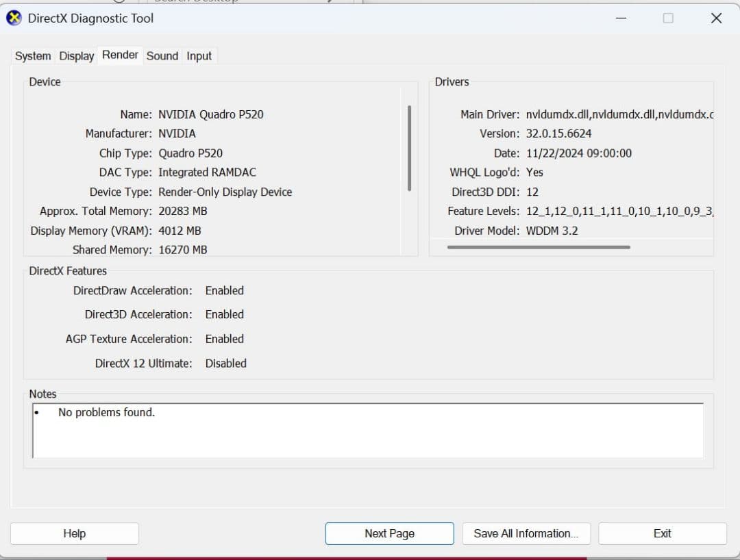740x560 pixels.
Task: Advance using the Next Page button
Action: [389, 533]
